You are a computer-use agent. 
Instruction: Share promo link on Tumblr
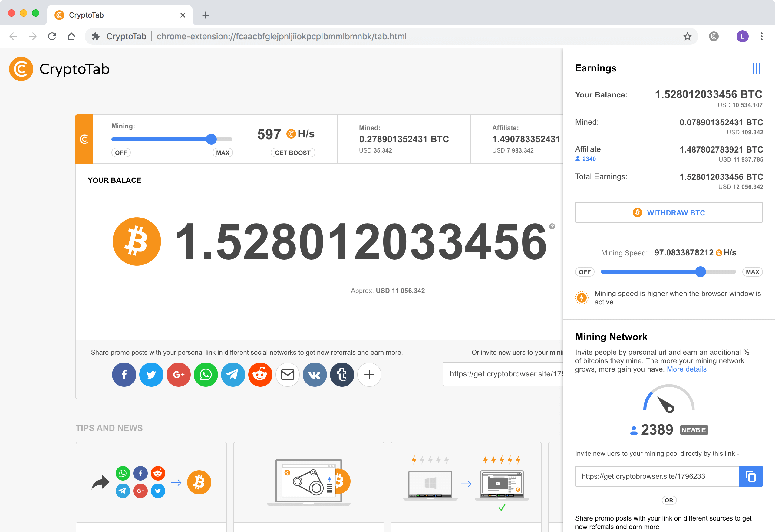tap(342, 375)
